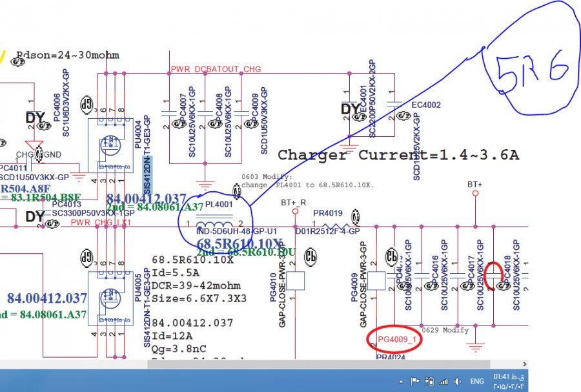Click the 'Qg=3.8nC' spec line
This screenshot has width=581, height=392.
[179, 349]
